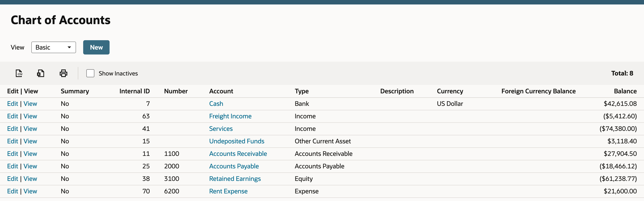The image size is (644, 201).
Task: View the Cash account row
Action: [x=30, y=104]
